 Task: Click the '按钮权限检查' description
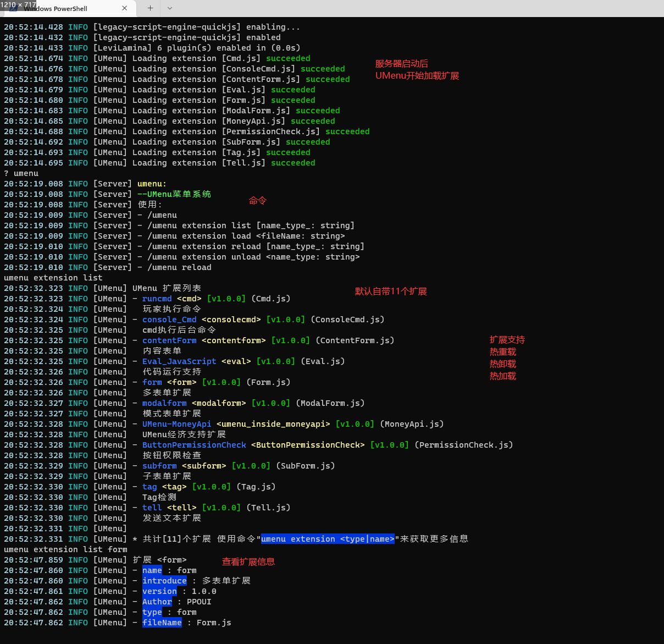click(171, 455)
